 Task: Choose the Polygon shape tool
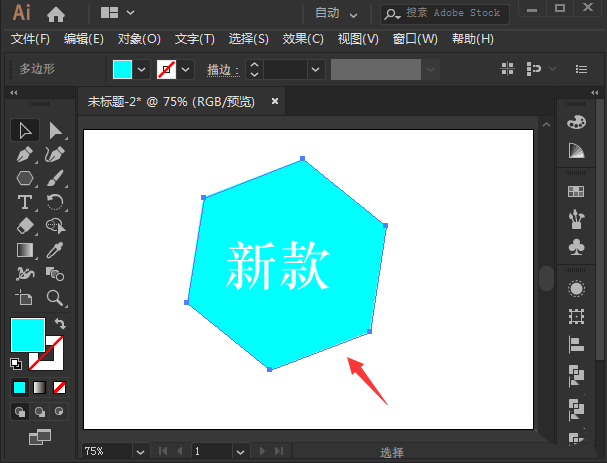point(25,179)
